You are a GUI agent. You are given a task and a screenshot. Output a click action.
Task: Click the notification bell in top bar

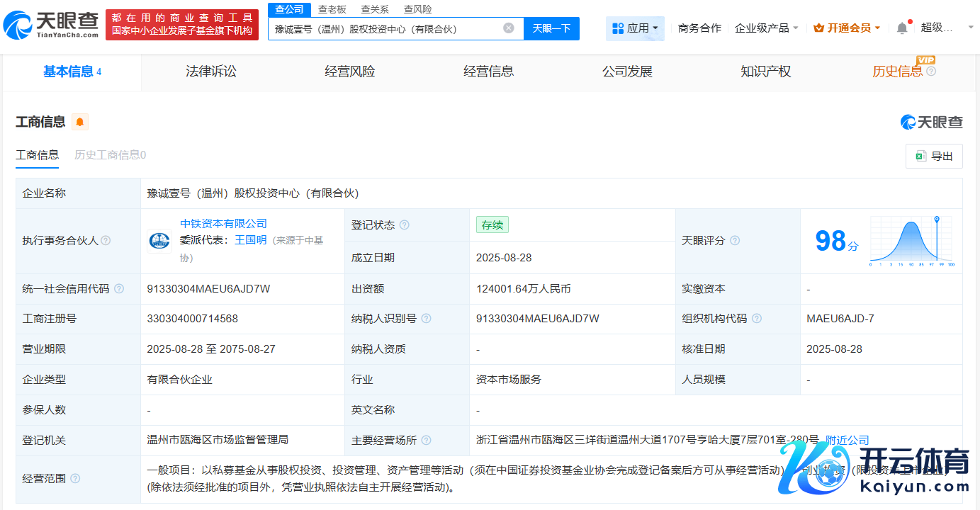[x=901, y=28]
